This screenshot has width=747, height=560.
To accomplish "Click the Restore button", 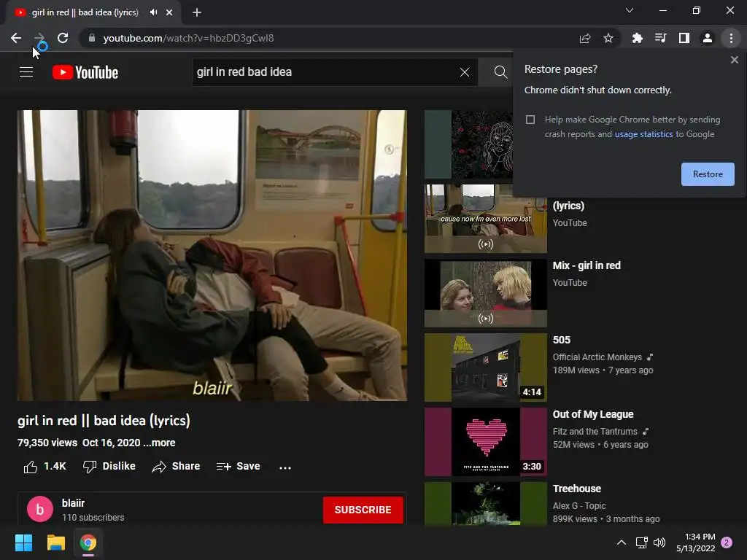I will point(708,174).
